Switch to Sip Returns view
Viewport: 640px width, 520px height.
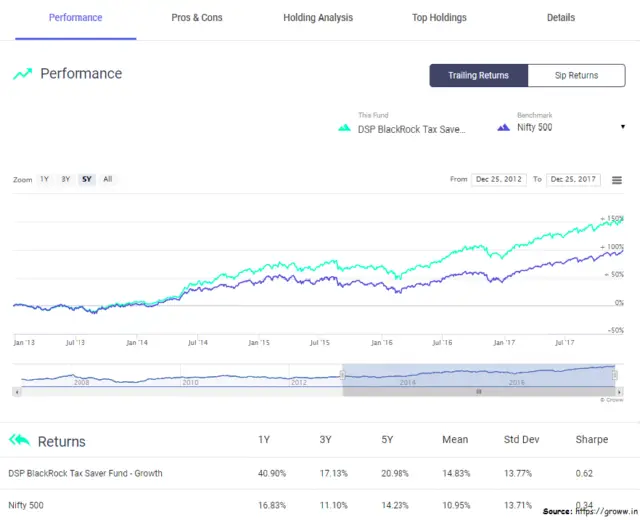(x=576, y=76)
